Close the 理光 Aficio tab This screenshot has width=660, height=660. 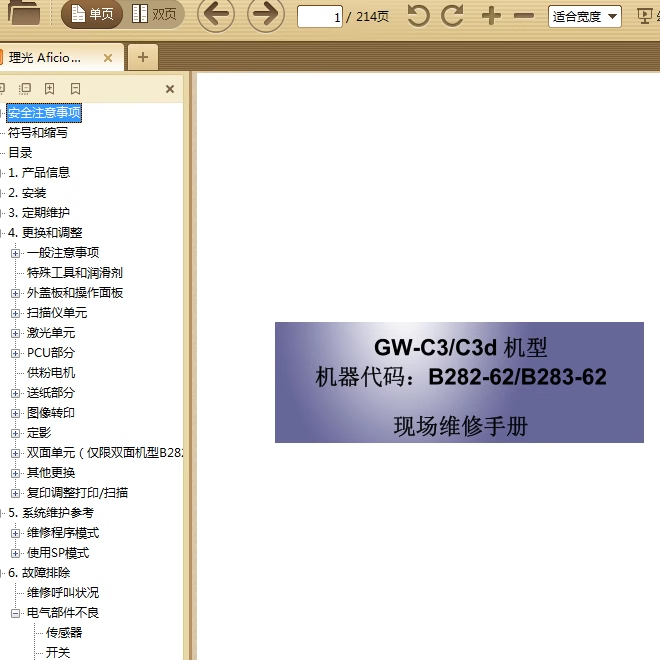(x=108, y=58)
